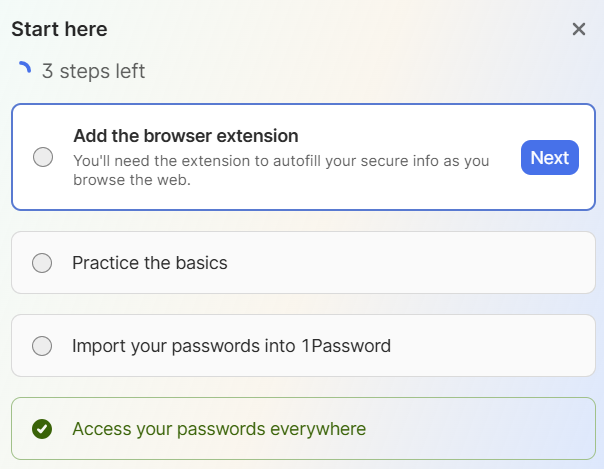
Task: Click the extension autofill description text
Action: [281, 170]
